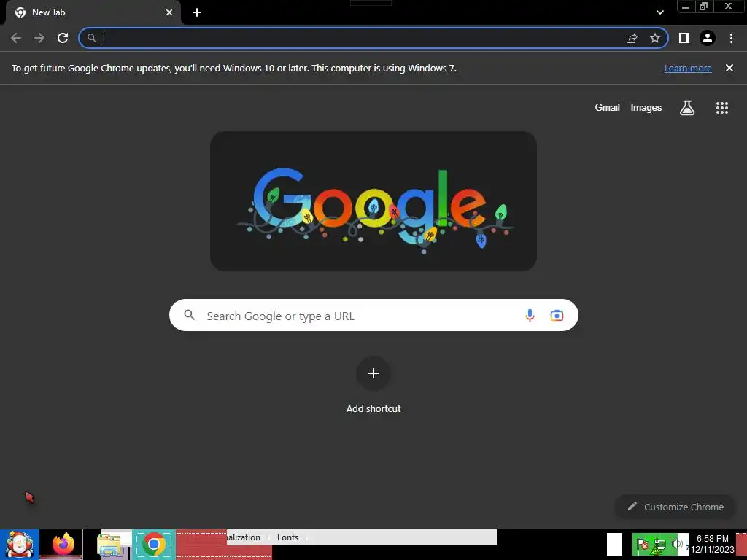Click the Search Google or type a URL box
This screenshot has width=747, height=560.
pos(373,315)
